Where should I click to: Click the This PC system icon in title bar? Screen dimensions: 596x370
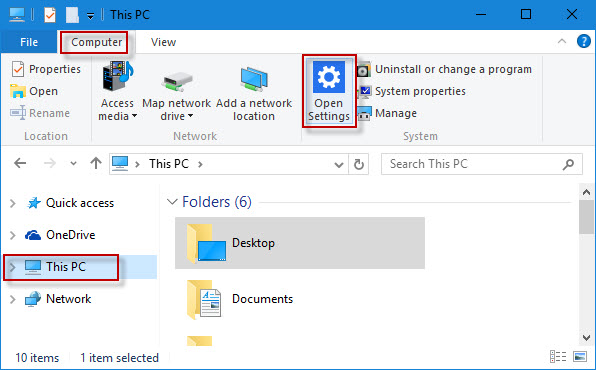pyautogui.click(x=17, y=14)
